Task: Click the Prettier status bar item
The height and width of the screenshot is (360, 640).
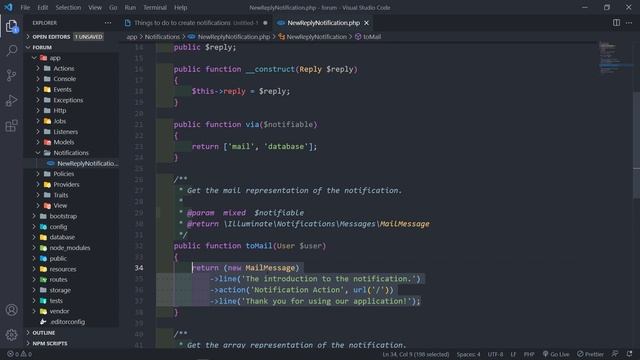Action: [590, 354]
